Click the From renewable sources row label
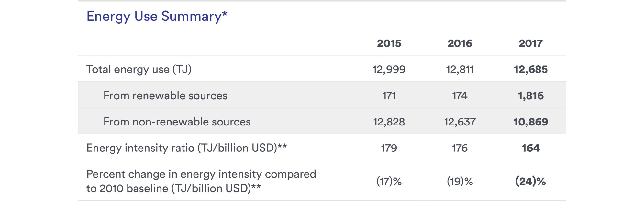This screenshot has height=202, width=644. 165,96
